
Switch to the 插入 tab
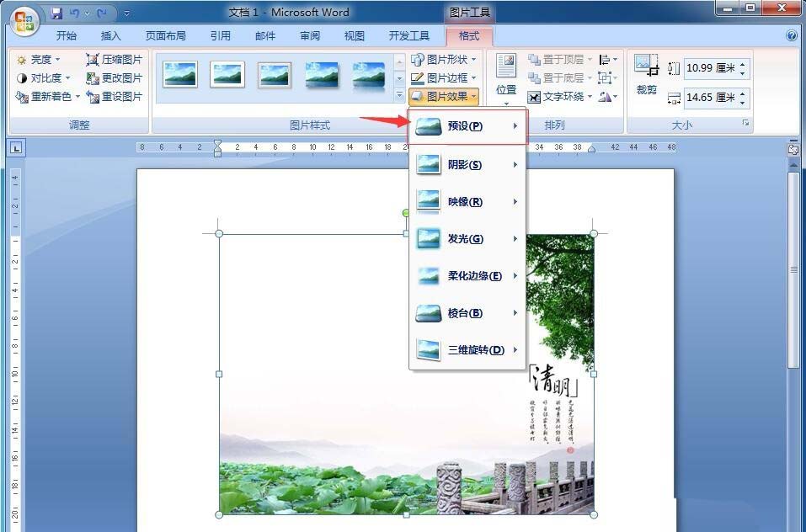(110, 35)
